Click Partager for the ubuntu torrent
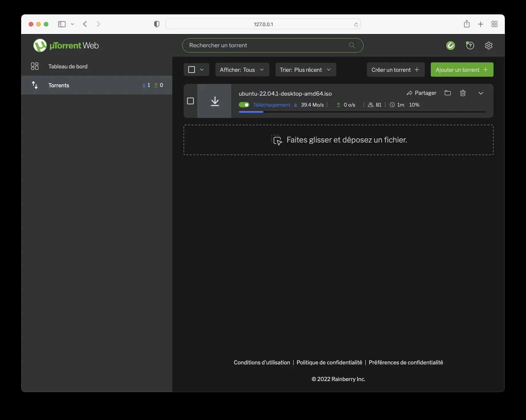526x420 pixels. (421, 93)
